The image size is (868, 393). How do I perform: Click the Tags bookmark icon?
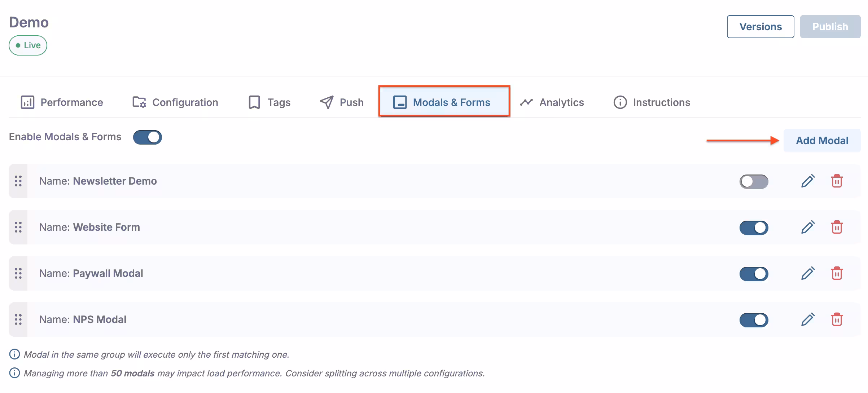(254, 102)
